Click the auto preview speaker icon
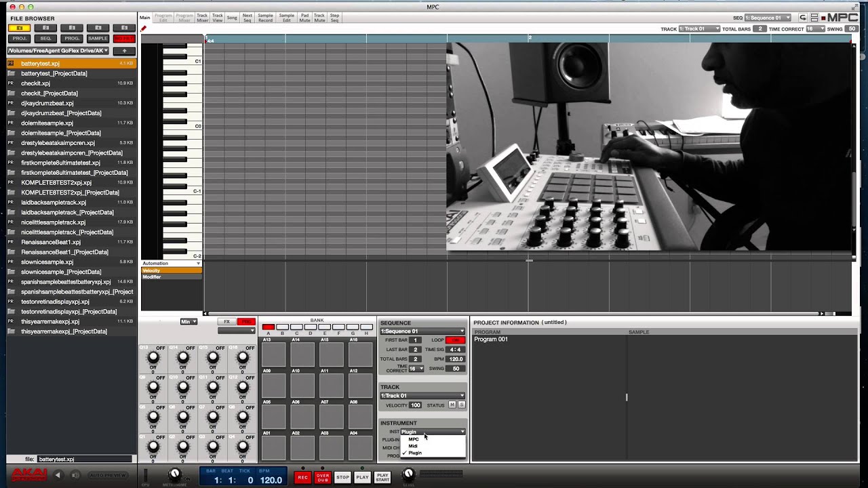The width and height of the screenshot is (868, 488). click(75, 475)
